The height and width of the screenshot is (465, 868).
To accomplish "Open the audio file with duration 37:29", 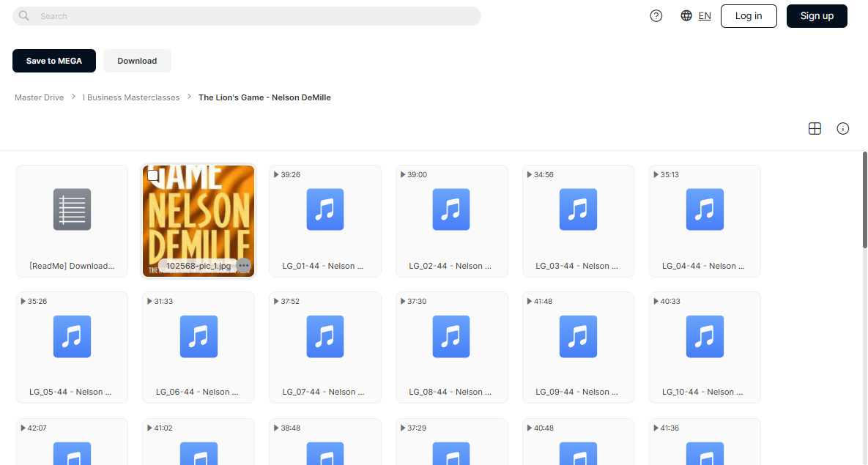I will pyautogui.click(x=451, y=442).
